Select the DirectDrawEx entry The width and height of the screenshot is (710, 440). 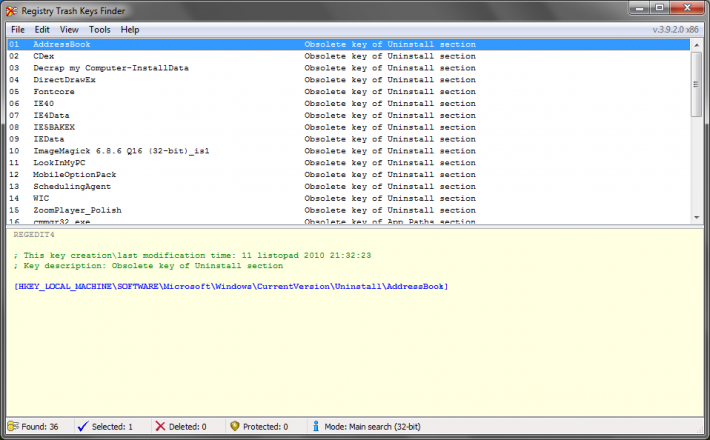349,80
